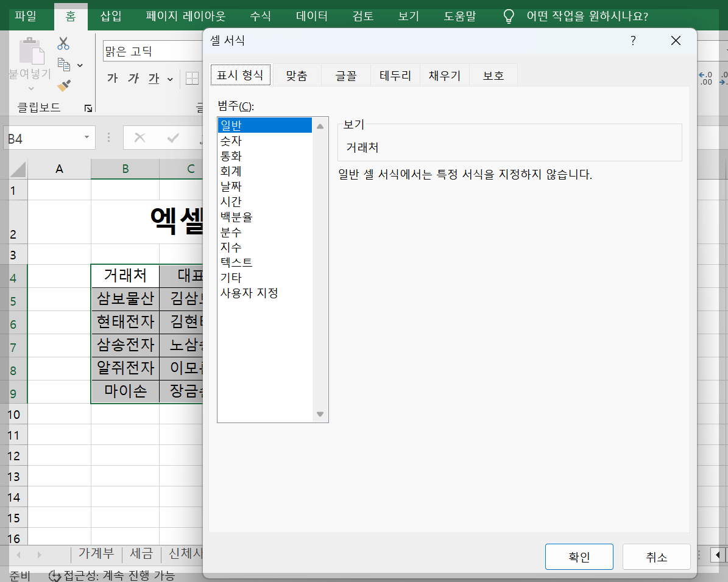Open the underline style dropdown chevron
This screenshot has width=728, height=582.
170,79
